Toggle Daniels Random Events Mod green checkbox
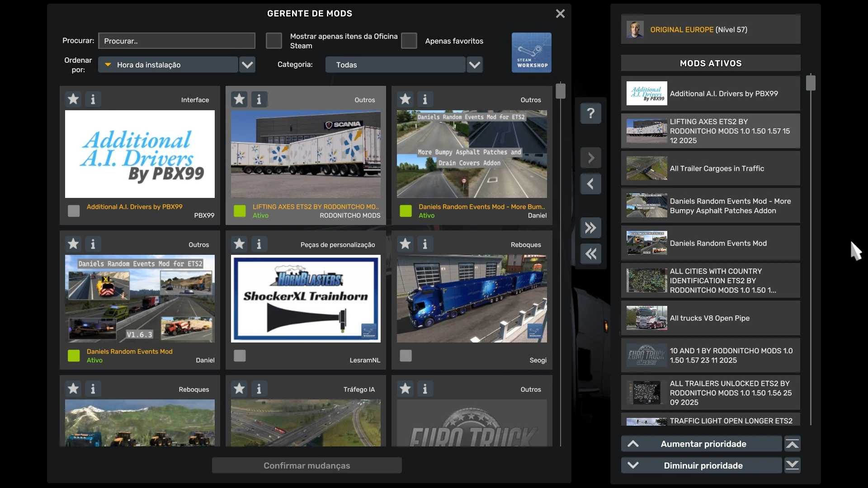Image resolution: width=868 pixels, height=488 pixels. 74,356
